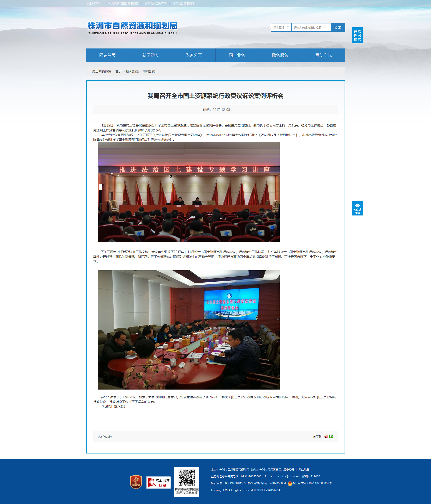Focus the keyword search input field
This screenshot has width=431, height=504.
[x=311, y=27]
